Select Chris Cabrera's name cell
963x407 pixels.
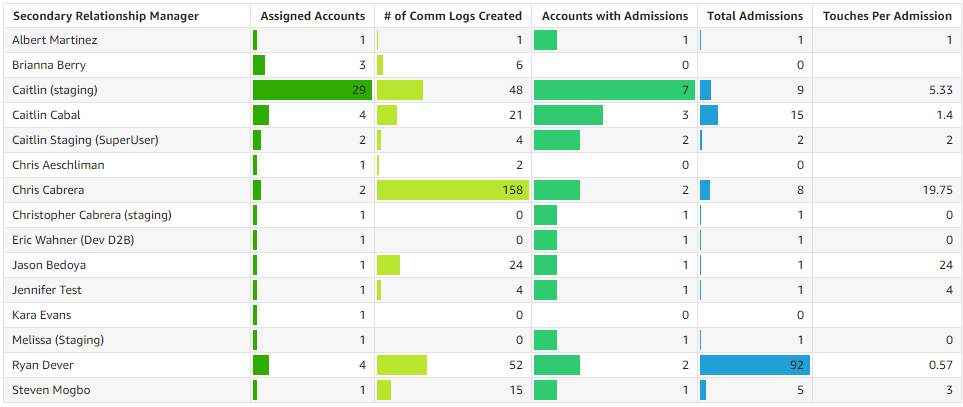[48, 190]
